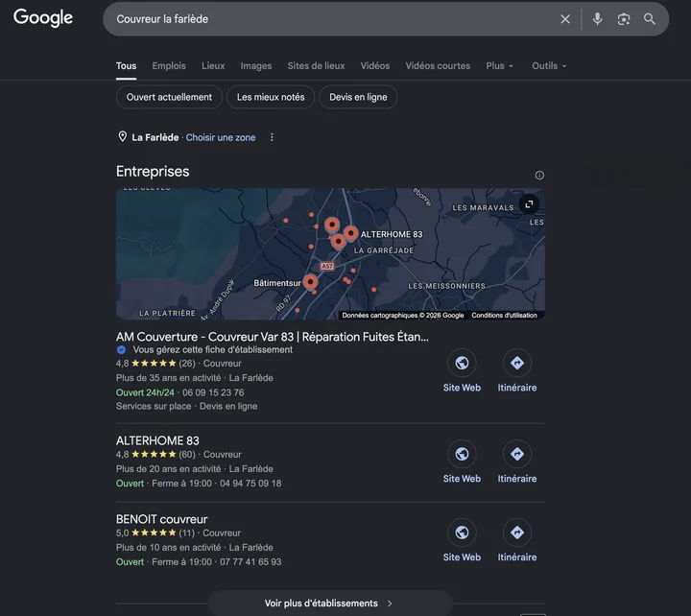Open BENOIT couvreur Site Web globe icon
This screenshot has height=616, width=691.
point(462,533)
